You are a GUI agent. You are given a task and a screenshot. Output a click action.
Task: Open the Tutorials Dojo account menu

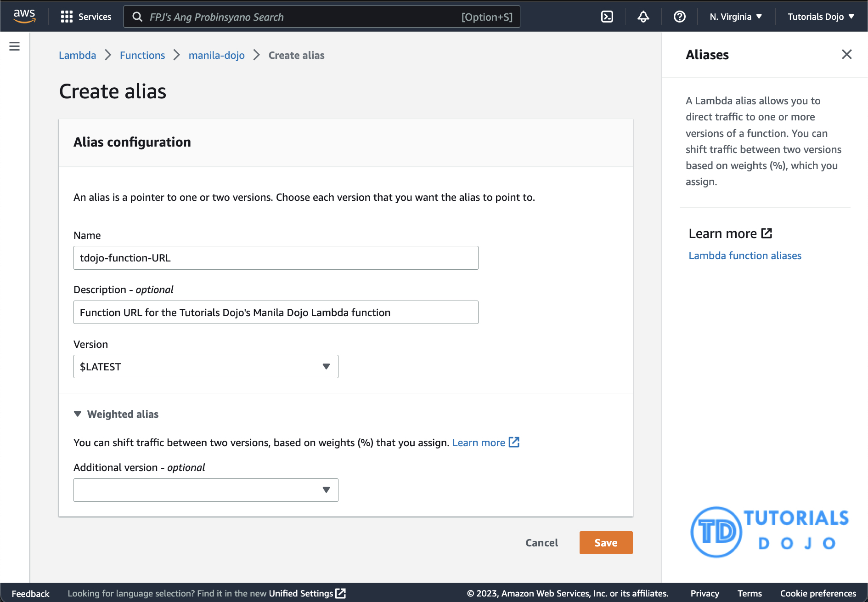point(820,17)
